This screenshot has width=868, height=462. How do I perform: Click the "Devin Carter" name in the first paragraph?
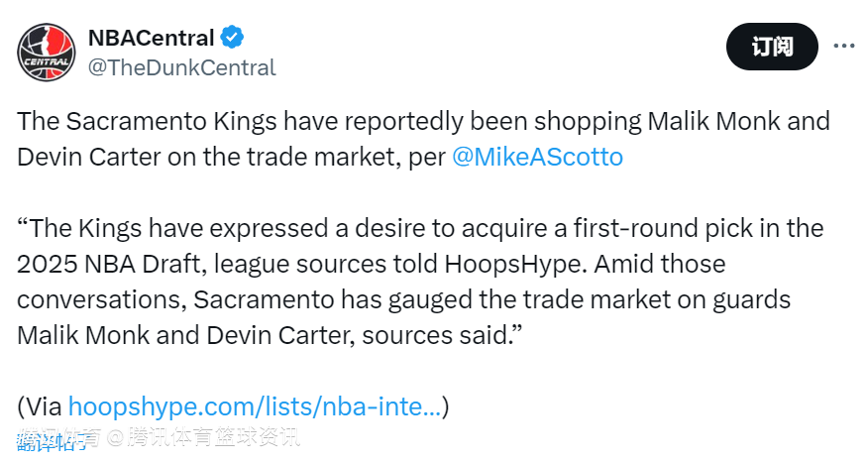coord(89,157)
